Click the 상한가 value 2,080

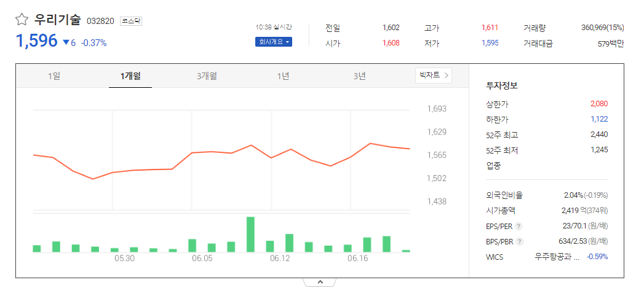coord(599,104)
